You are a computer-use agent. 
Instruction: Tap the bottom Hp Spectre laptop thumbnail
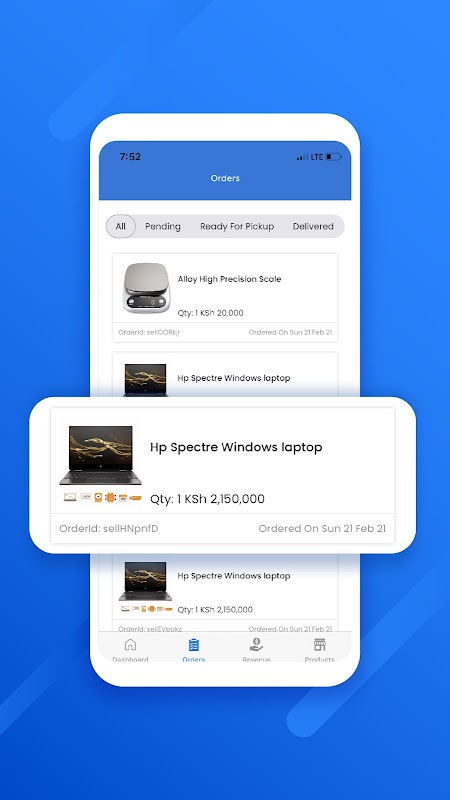click(x=145, y=581)
